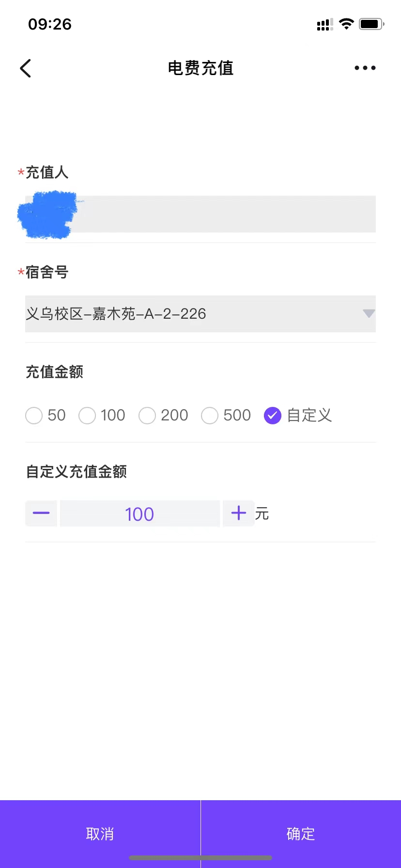Image resolution: width=401 pixels, height=868 pixels.
Task: Select the 100 yuan radio option
Action: [x=87, y=416]
